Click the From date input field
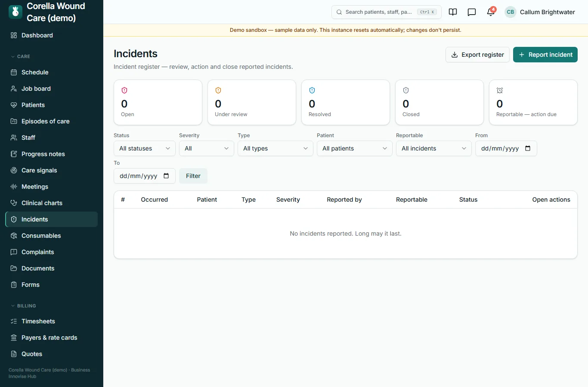The image size is (588, 387). tap(506, 148)
